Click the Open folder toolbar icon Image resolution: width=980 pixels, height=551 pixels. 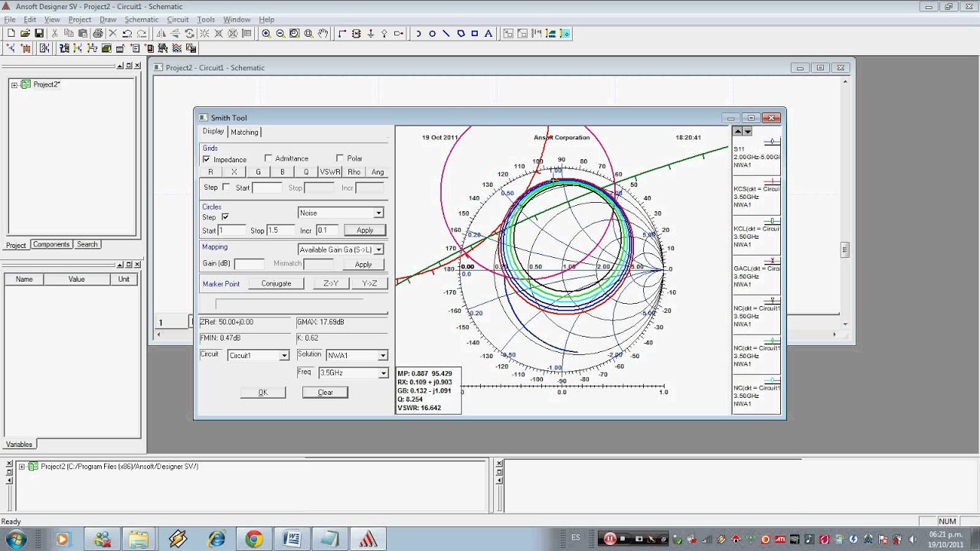pos(25,34)
